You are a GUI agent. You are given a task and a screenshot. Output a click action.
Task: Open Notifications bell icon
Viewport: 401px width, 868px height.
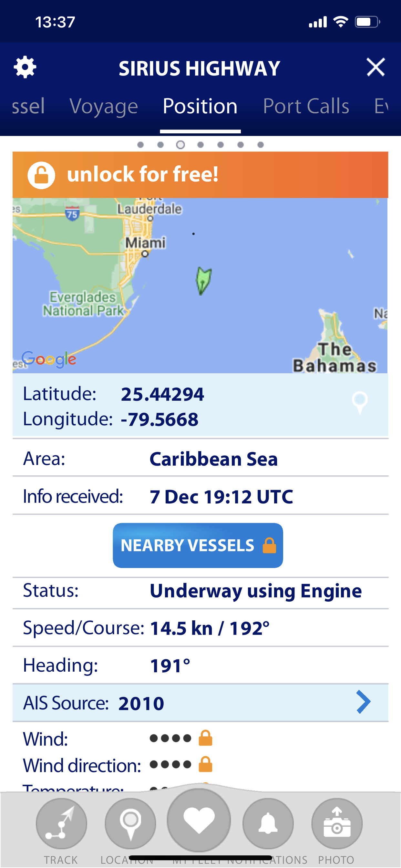268,823
